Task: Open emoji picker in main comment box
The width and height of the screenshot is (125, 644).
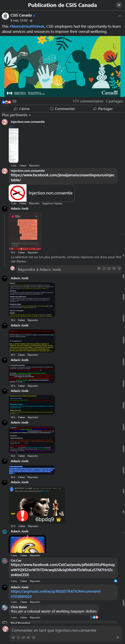Action: click(18, 637)
